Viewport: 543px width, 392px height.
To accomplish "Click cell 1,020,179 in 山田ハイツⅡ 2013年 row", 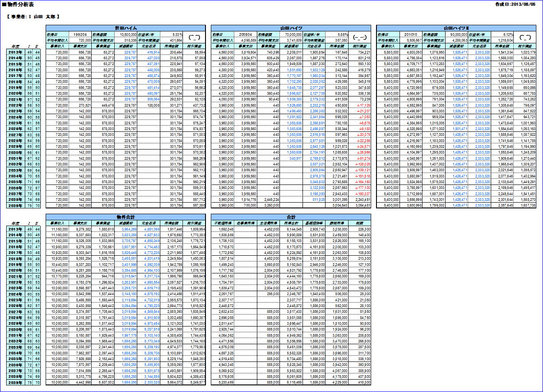I will (525, 52).
